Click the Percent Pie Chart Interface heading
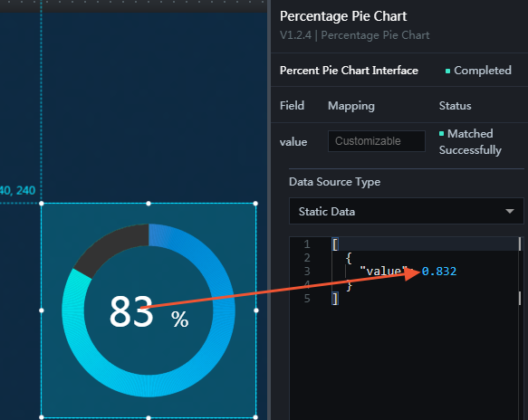528x420 pixels. click(x=349, y=71)
